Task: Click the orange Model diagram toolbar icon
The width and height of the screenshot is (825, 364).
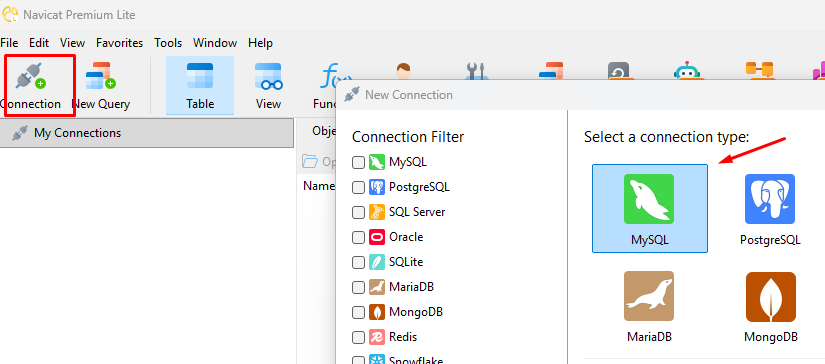Action: click(759, 71)
